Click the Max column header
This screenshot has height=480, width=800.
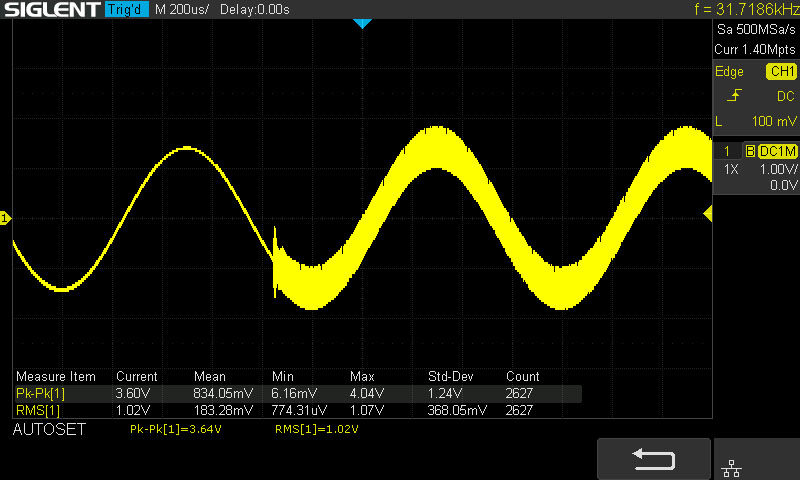[362, 376]
